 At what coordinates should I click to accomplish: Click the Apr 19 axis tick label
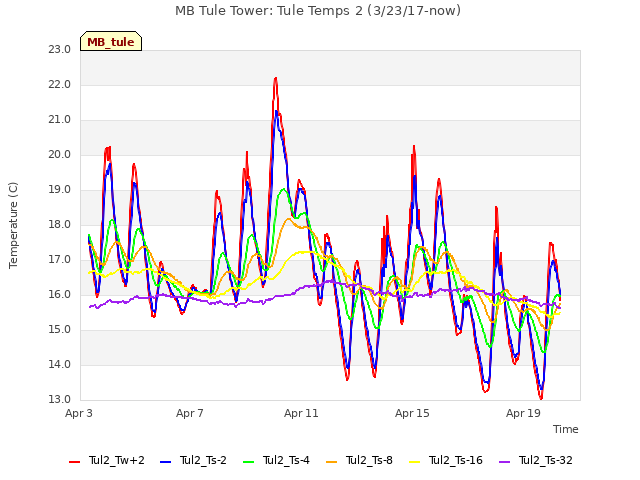(523, 413)
